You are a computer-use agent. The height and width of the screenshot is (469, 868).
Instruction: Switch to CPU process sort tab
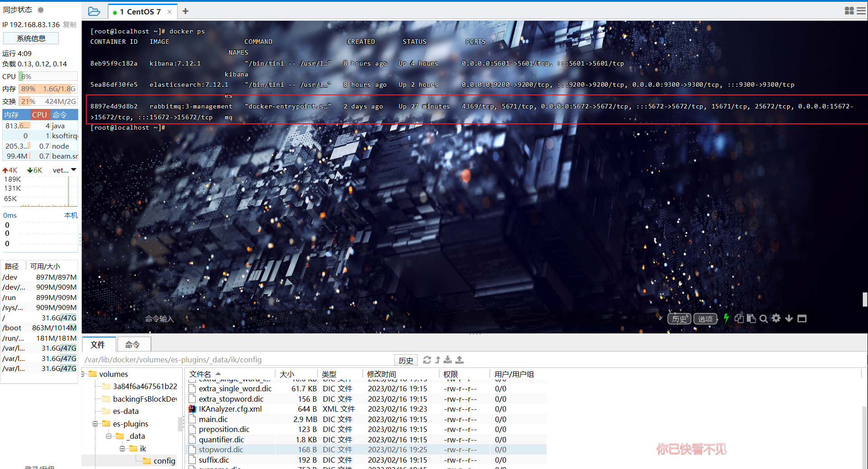pos(39,115)
